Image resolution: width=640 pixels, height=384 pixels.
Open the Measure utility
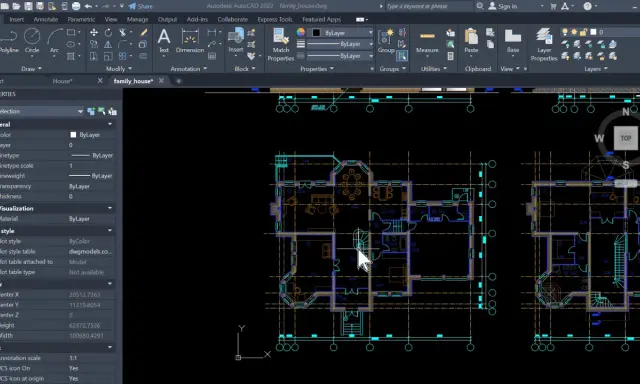click(x=427, y=41)
